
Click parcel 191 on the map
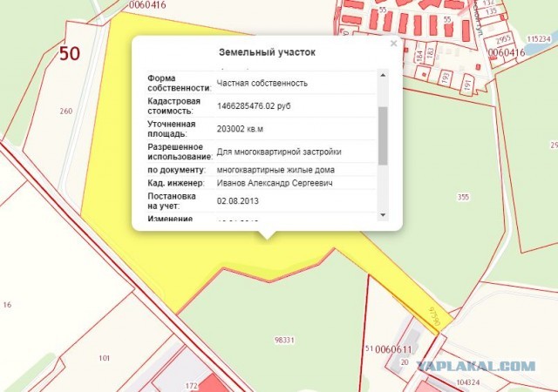point(467,84)
